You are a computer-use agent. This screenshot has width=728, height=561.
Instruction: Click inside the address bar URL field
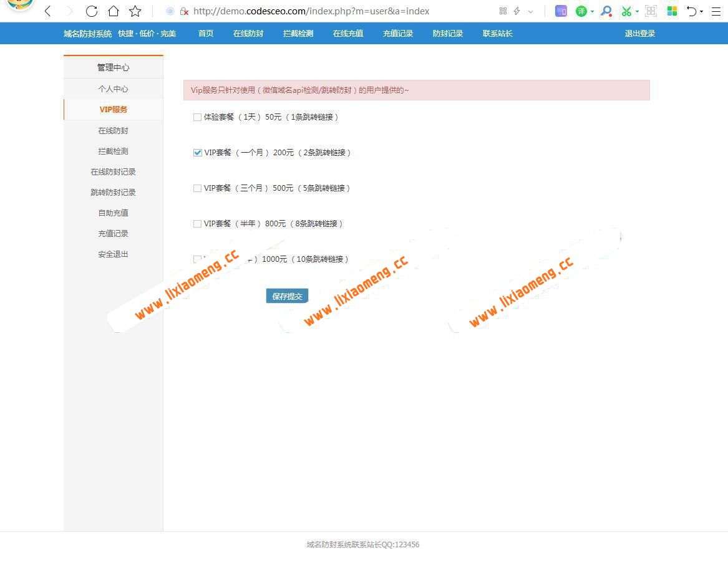click(x=312, y=11)
